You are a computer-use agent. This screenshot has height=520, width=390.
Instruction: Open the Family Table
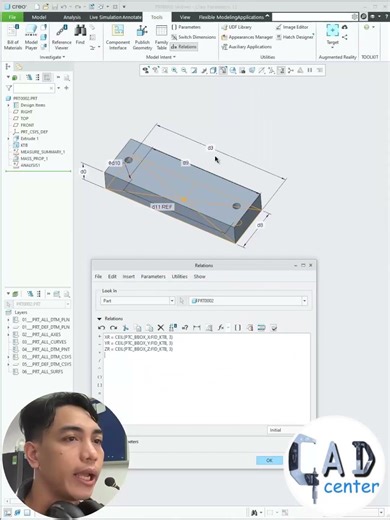(x=161, y=37)
